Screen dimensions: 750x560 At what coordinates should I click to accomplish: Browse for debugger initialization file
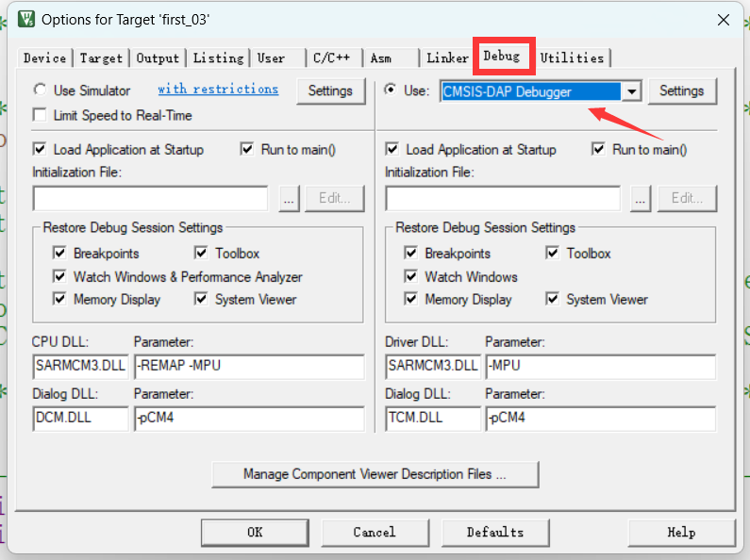pyautogui.click(x=641, y=198)
